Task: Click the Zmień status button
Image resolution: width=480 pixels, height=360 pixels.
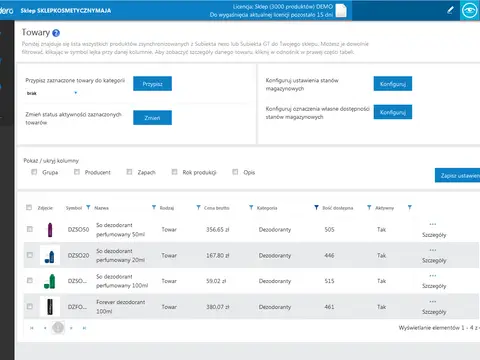Action: click(x=152, y=118)
